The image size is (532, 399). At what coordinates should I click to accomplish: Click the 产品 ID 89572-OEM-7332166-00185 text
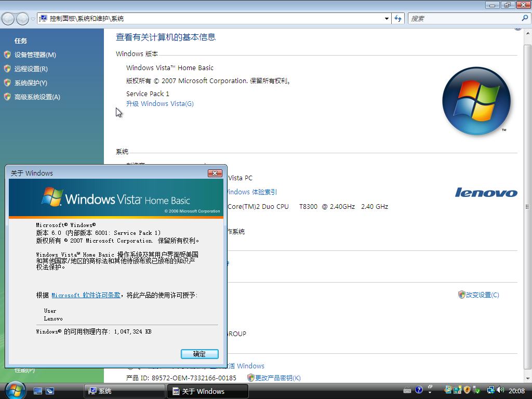pyautogui.click(x=181, y=378)
